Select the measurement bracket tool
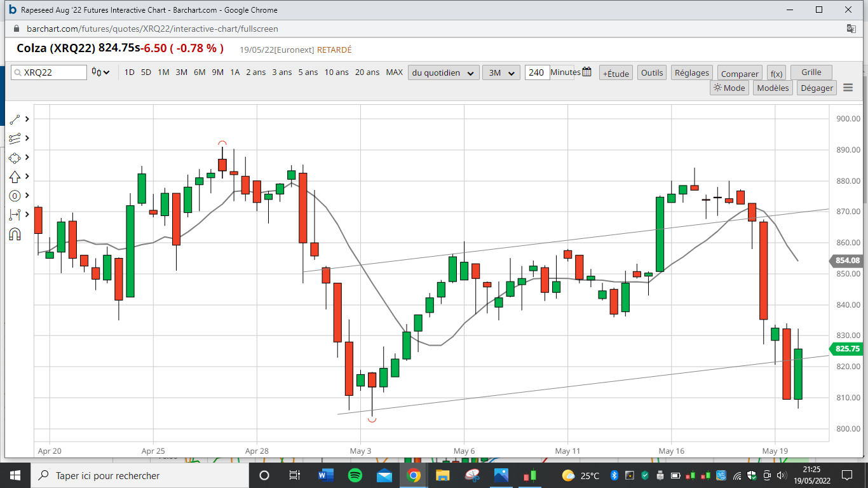The width and height of the screenshot is (868, 488). click(15, 215)
